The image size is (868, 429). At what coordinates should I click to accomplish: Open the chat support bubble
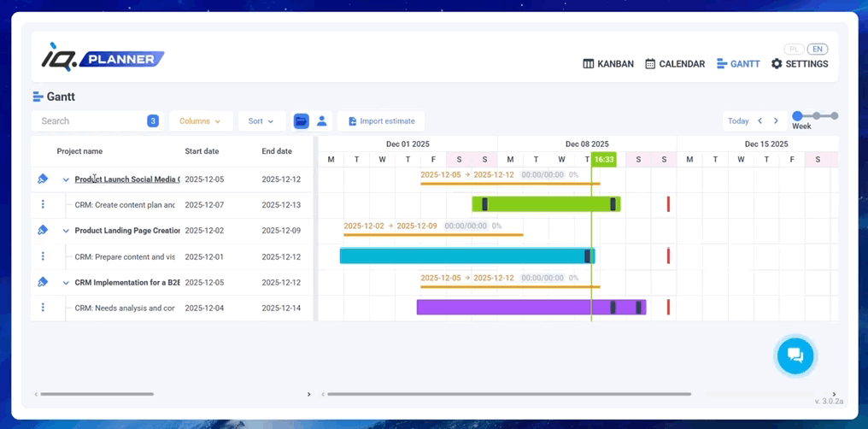pos(795,356)
